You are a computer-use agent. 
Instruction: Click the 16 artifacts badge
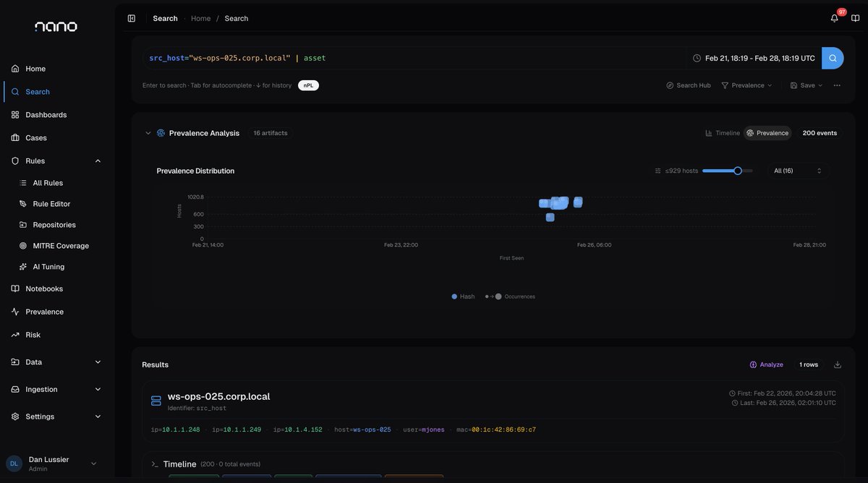pyautogui.click(x=271, y=133)
